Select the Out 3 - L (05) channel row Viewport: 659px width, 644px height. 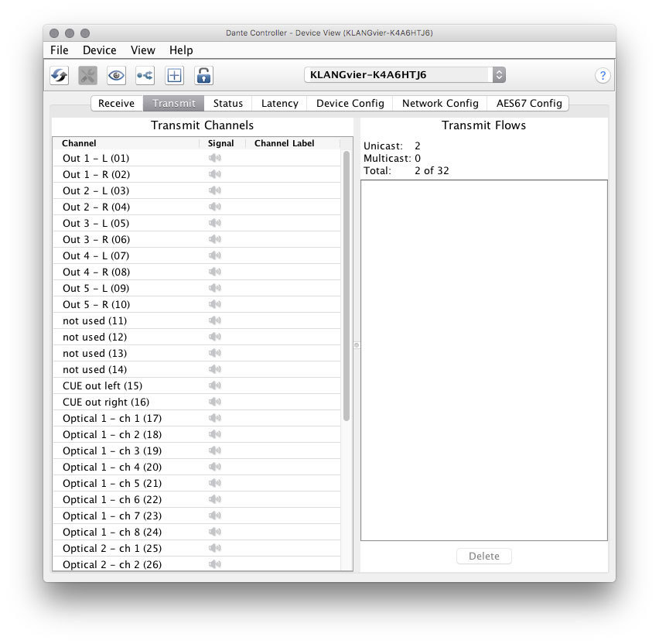[x=196, y=224]
